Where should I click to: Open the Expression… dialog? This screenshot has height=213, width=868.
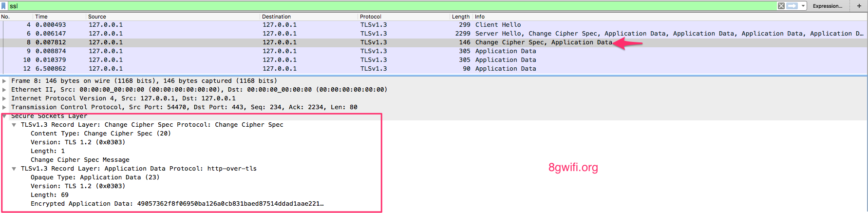click(828, 6)
